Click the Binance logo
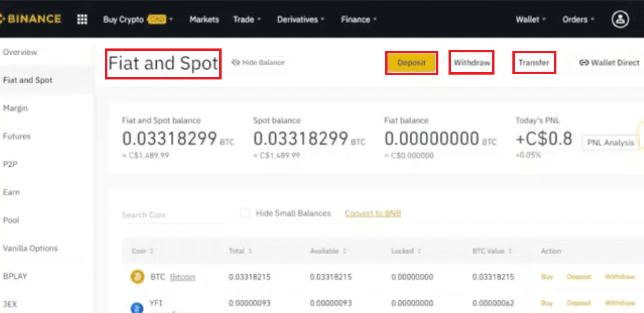Image resolution: width=644 pixels, height=313 pixels. (x=30, y=19)
